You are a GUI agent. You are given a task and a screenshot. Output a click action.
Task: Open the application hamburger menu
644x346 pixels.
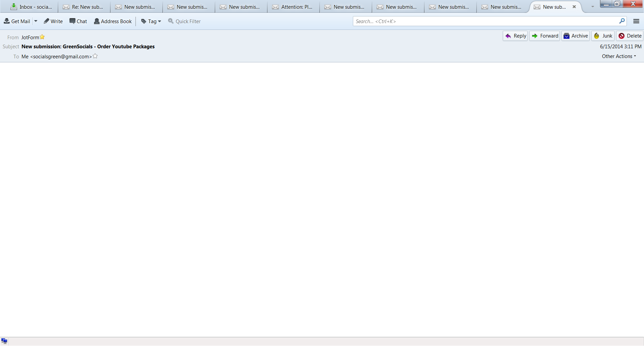click(636, 21)
